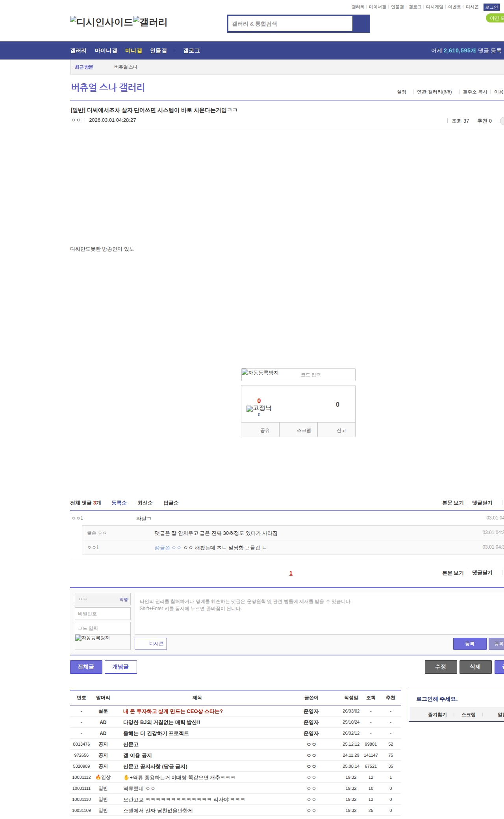504x819 pixels.
Task: Click the 로그인 link at the top
Action: coord(491,7)
